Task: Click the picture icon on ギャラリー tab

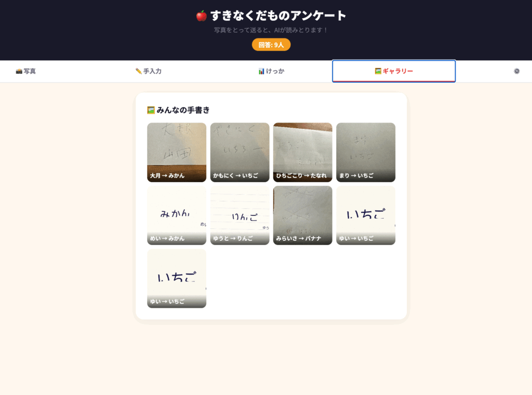Action: pos(378,71)
